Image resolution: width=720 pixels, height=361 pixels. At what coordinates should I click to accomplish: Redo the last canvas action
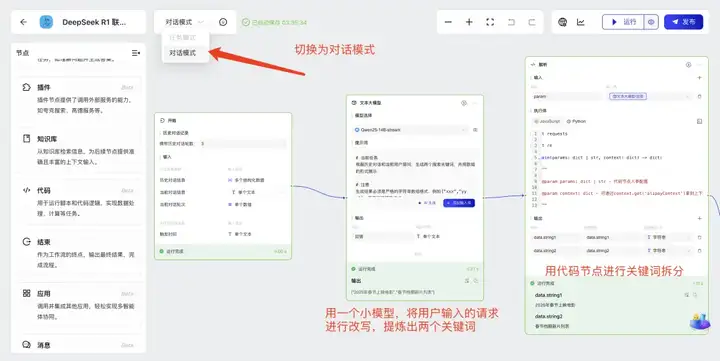coord(532,22)
